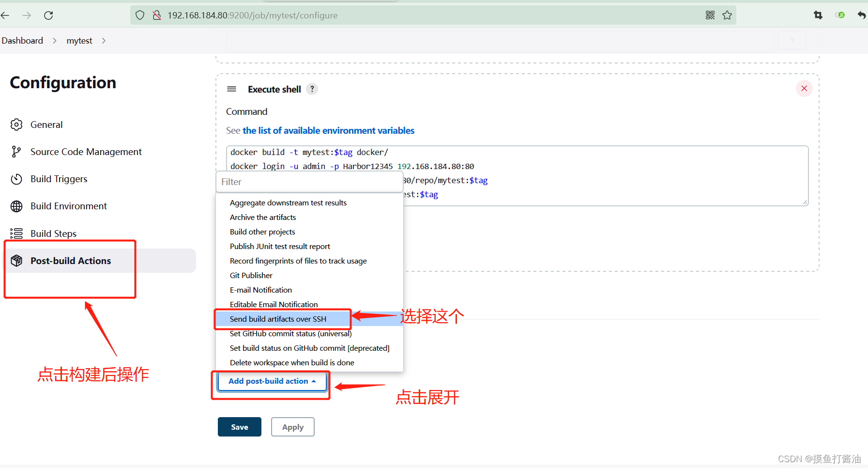Click the shield tracking protection icon
Viewport: 868px width, 468px height.
point(140,16)
